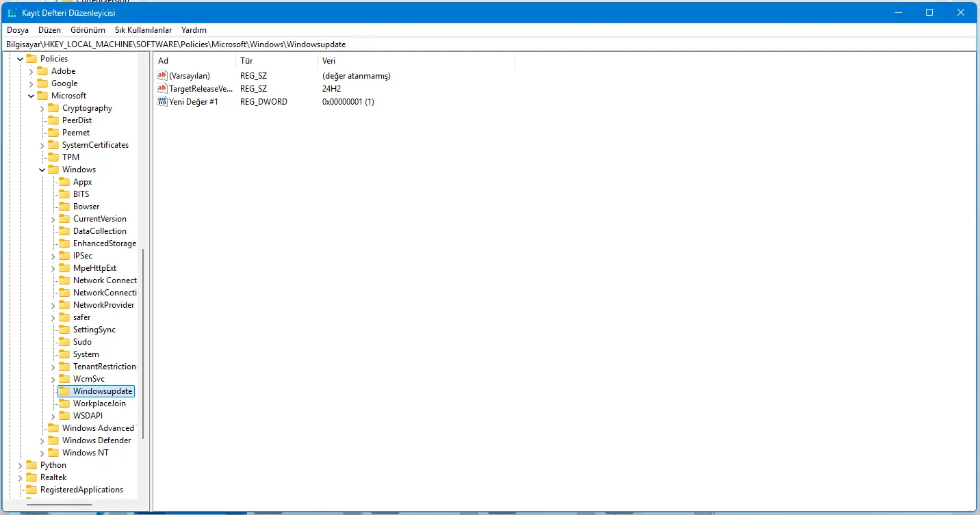
Task: Select the (değer atanmamış) data cell
Action: click(356, 76)
